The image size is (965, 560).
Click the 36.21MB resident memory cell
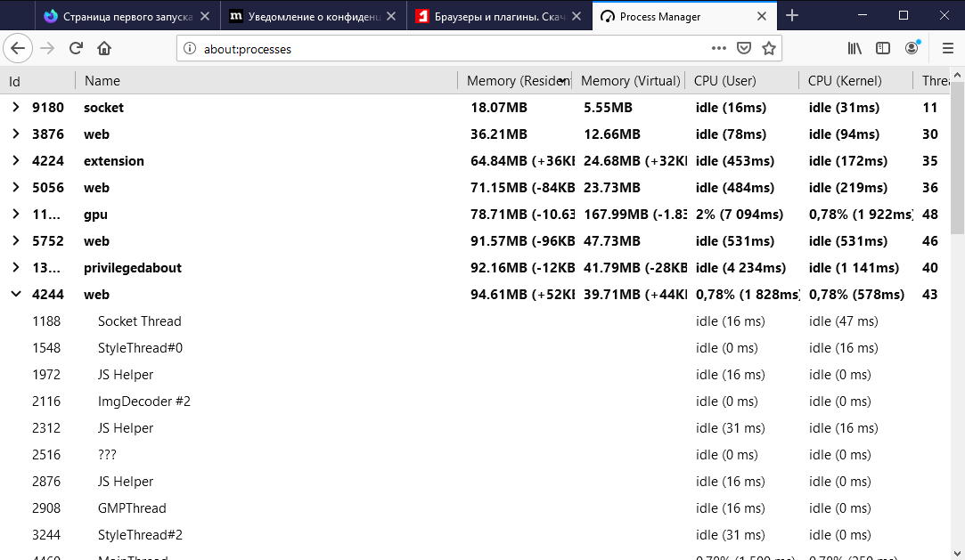click(498, 134)
